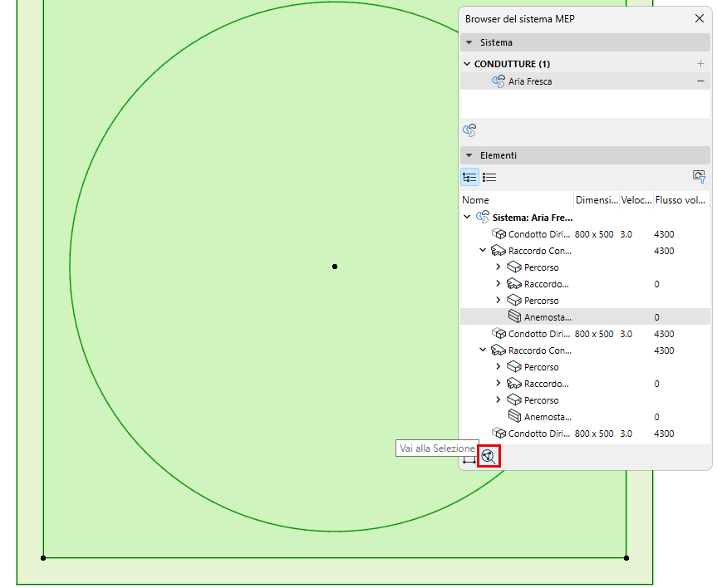Select the Sistema: Aria Fre... root row

tap(585, 218)
